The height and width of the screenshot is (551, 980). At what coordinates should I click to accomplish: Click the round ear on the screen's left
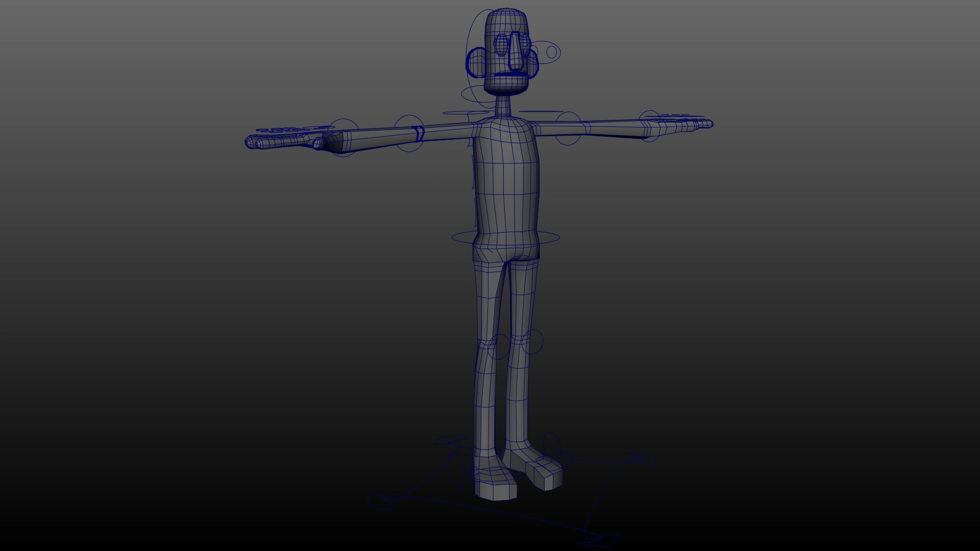coord(476,62)
